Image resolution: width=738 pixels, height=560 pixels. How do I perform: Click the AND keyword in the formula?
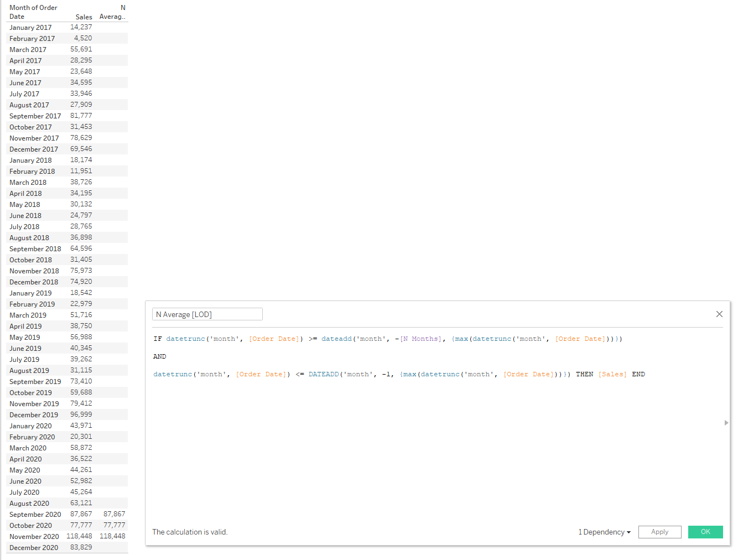tap(160, 356)
